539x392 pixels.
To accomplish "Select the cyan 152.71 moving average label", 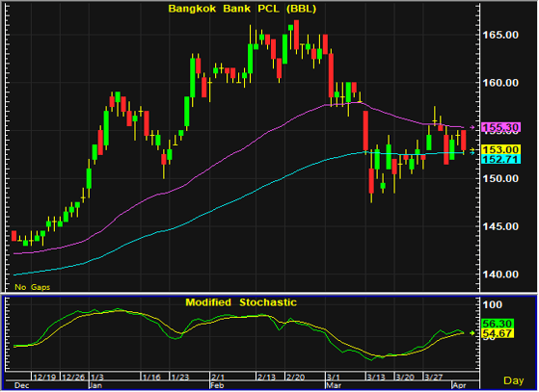I will [x=500, y=159].
